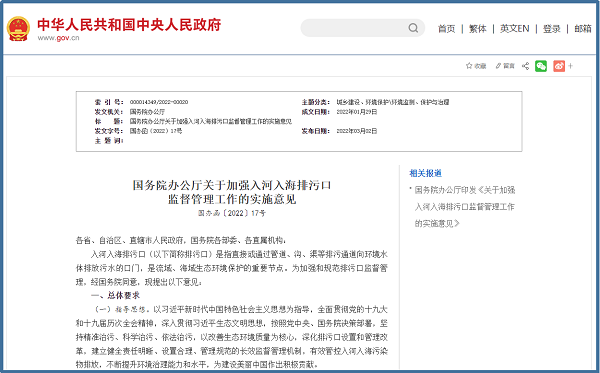The width and height of the screenshot is (600, 373).
Task: Click paragraph starting （一）指导思想
Action: click(232, 337)
